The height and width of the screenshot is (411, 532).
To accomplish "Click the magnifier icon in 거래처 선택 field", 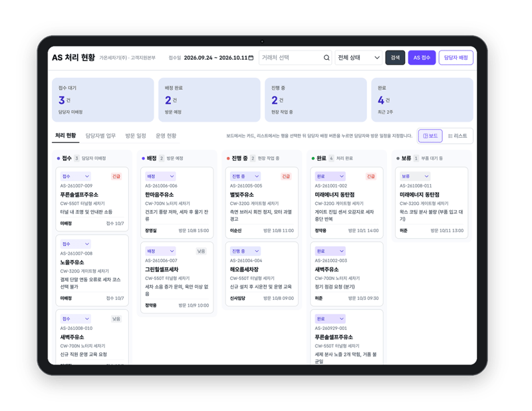I will click(x=327, y=58).
